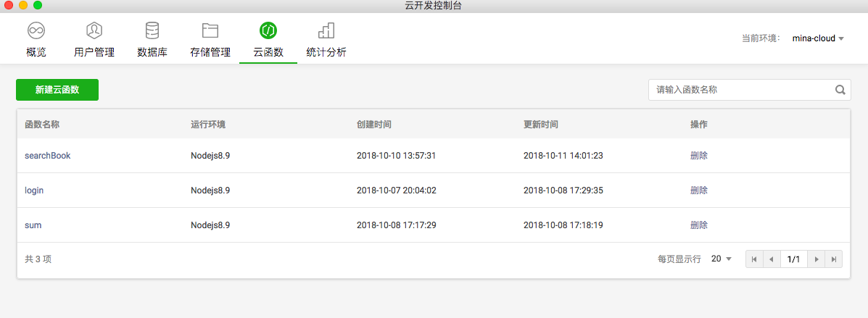The image size is (868, 318).
Task: Go to the first page arrow
Action: tap(754, 259)
